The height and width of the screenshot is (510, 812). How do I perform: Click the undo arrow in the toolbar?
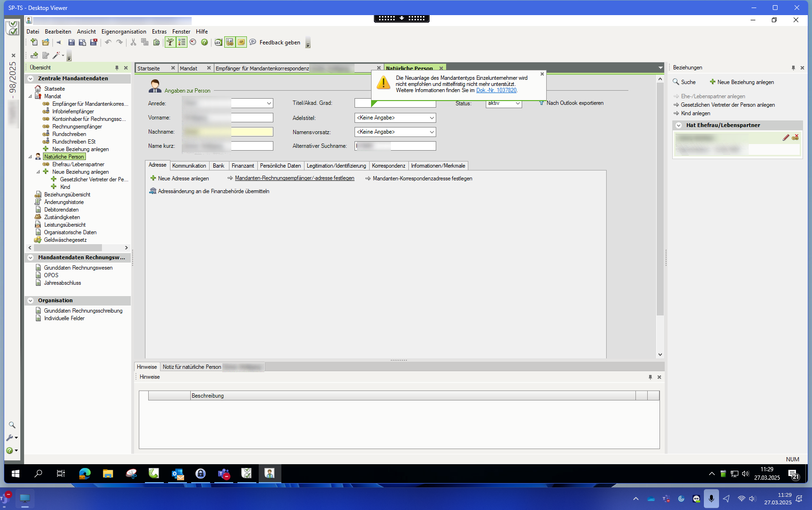pos(108,42)
